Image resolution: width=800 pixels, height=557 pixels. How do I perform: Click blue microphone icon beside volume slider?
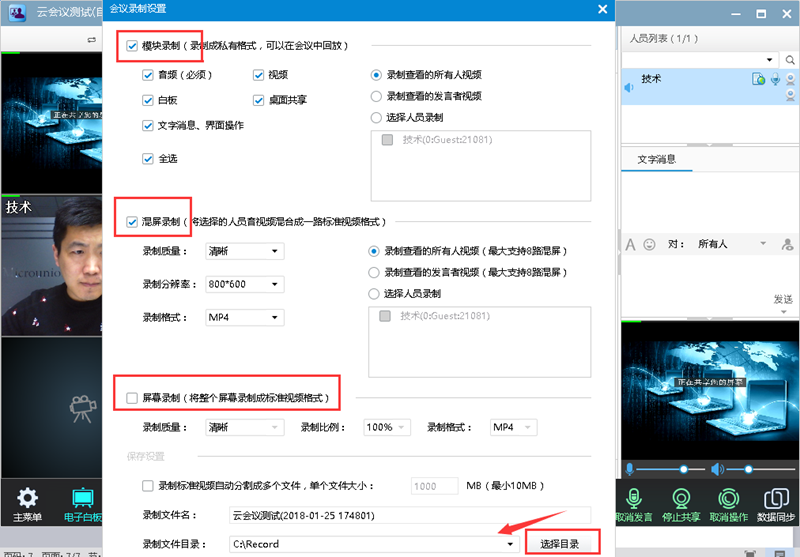[630, 469]
